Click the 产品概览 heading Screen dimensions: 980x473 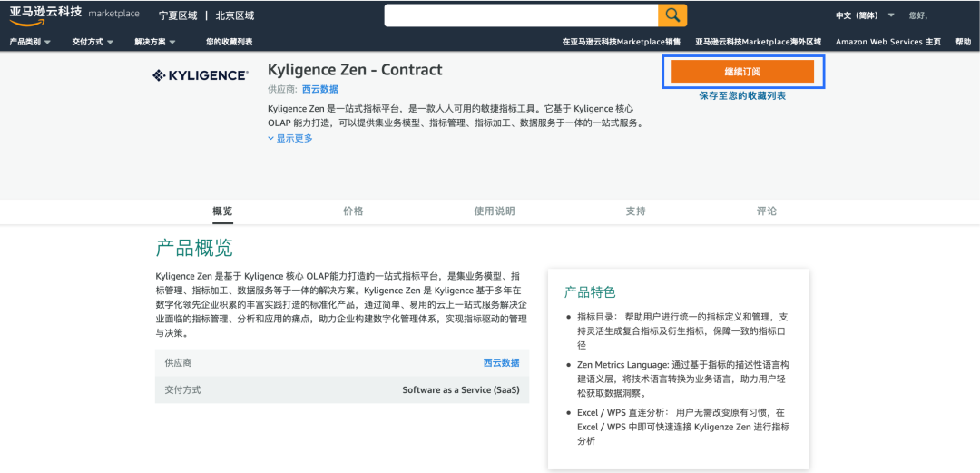point(194,249)
